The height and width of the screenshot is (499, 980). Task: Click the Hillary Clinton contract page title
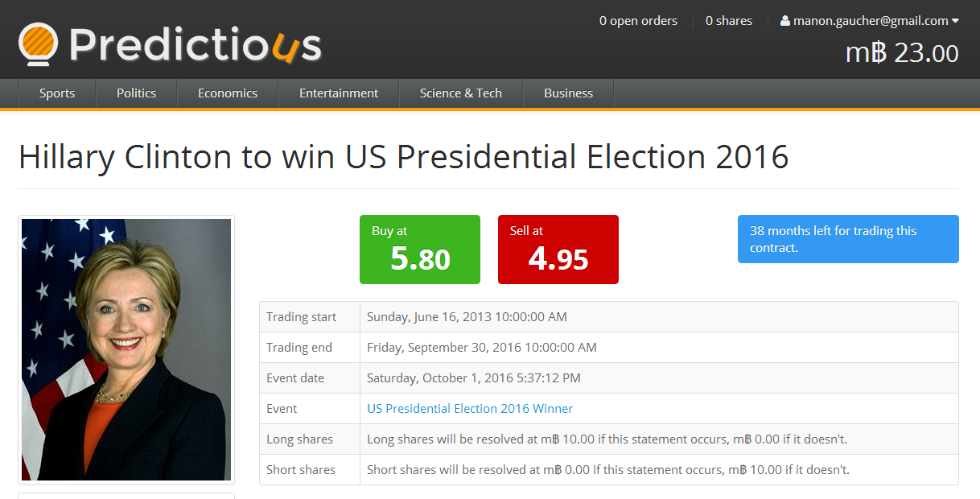404,156
